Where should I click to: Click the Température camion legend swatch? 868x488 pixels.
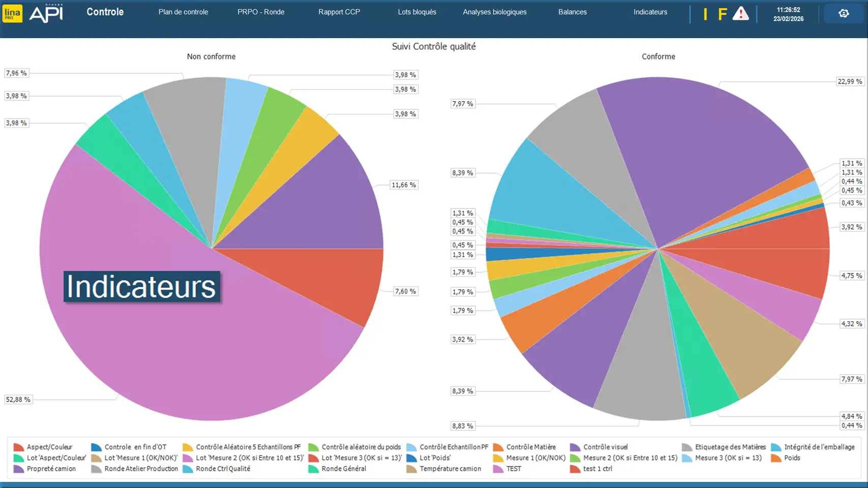[x=411, y=469]
